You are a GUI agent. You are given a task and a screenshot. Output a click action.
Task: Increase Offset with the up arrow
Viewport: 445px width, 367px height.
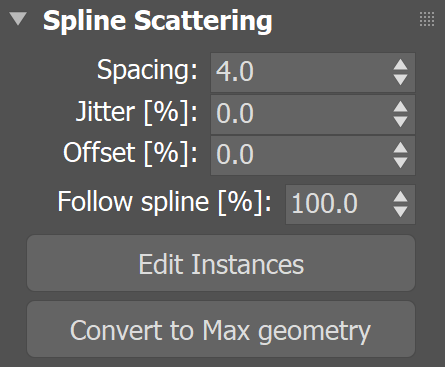(x=400, y=148)
